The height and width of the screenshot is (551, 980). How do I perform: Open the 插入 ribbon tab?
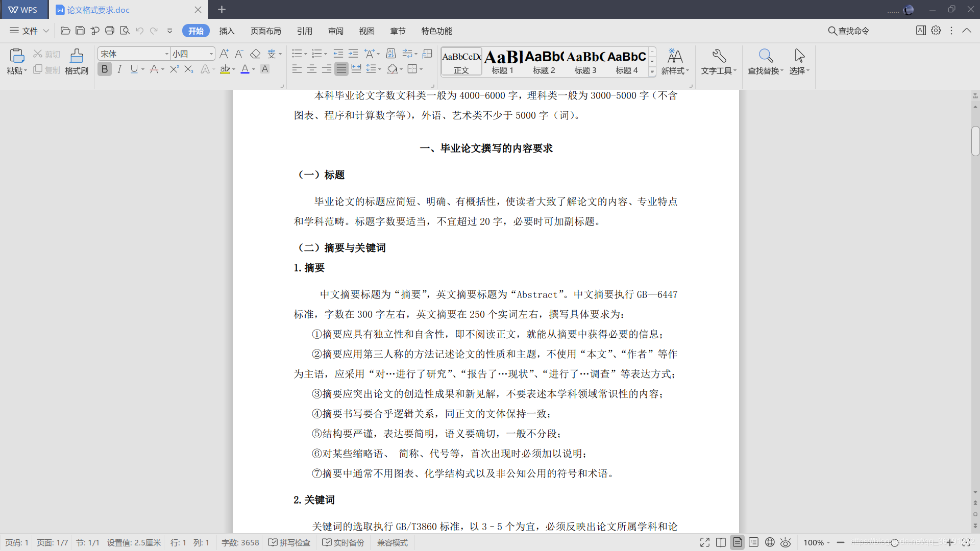click(x=227, y=31)
